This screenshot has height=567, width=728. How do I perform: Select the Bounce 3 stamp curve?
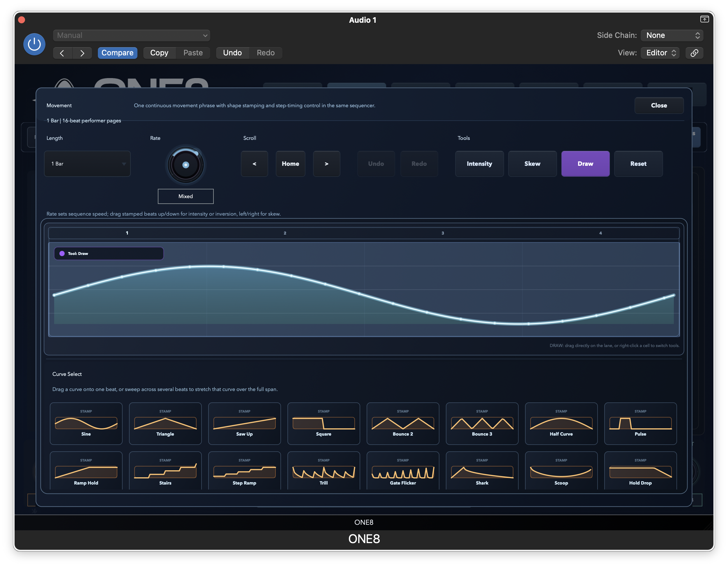click(482, 424)
